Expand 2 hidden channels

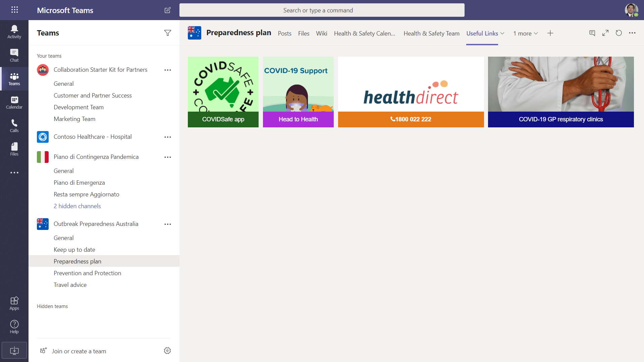(77, 206)
